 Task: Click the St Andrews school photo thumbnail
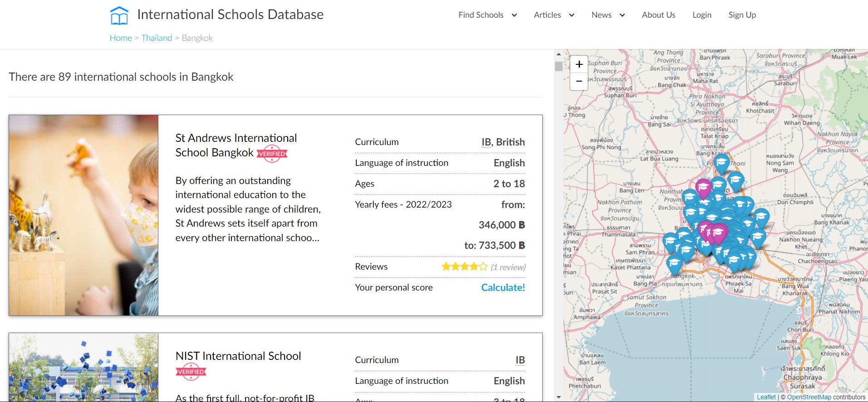(83, 215)
